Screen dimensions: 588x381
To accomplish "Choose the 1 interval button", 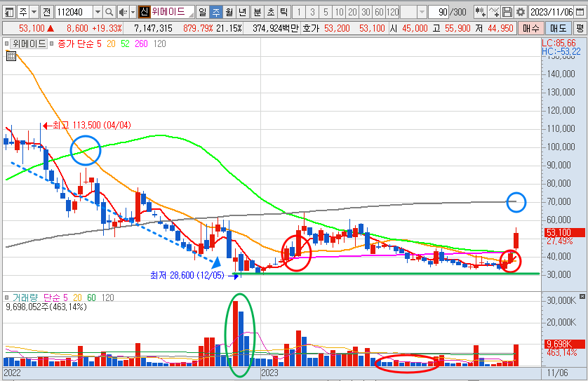I will pyautogui.click(x=299, y=13).
